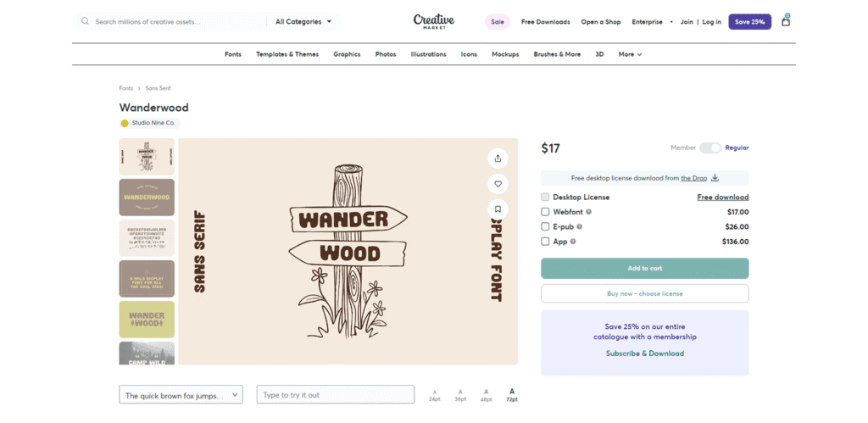
Task: Open the quick brown fox sample text dropdown
Action: 181,395
